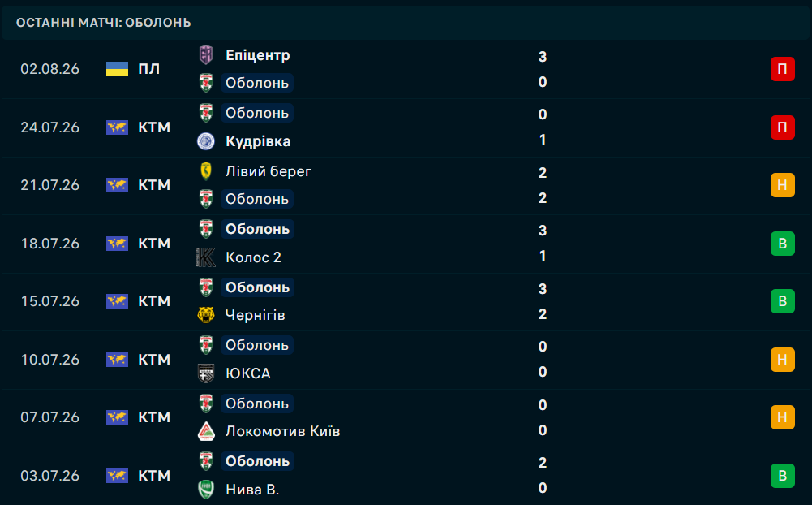Click the Ukraine flag next to ПЛ
This screenshot has height=505, width=812.
(x=117, y=69)
